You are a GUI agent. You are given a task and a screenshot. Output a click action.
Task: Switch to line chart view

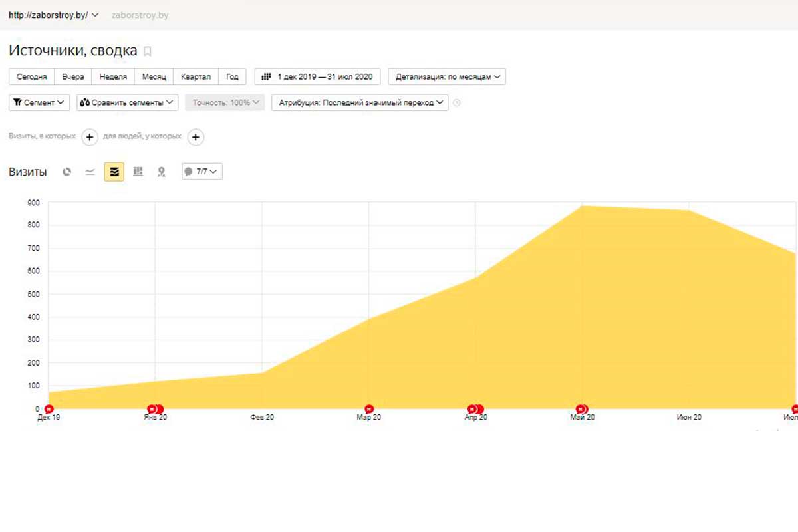coord(90,172)
